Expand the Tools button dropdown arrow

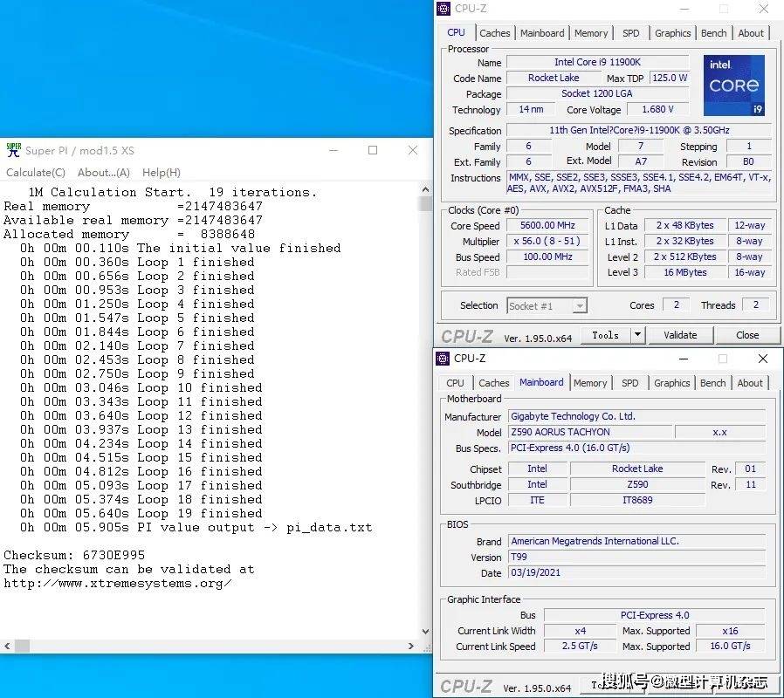pos(637,335)
